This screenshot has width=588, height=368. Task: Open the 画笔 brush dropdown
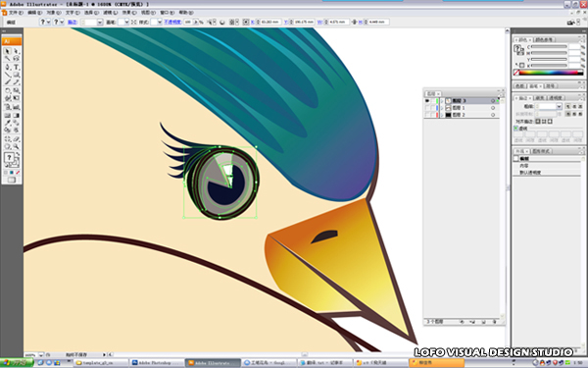(126, 23)
